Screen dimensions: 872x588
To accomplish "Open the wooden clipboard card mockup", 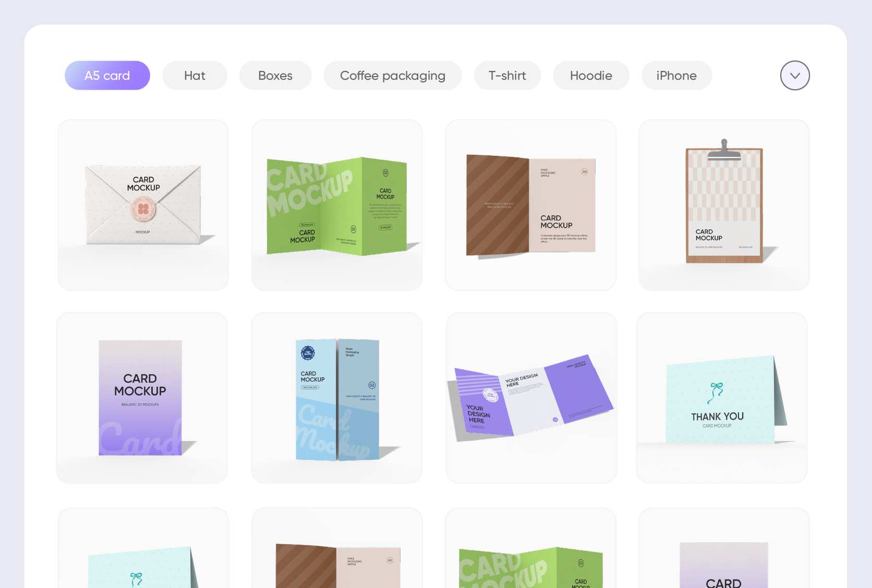I will click(724, 205).
